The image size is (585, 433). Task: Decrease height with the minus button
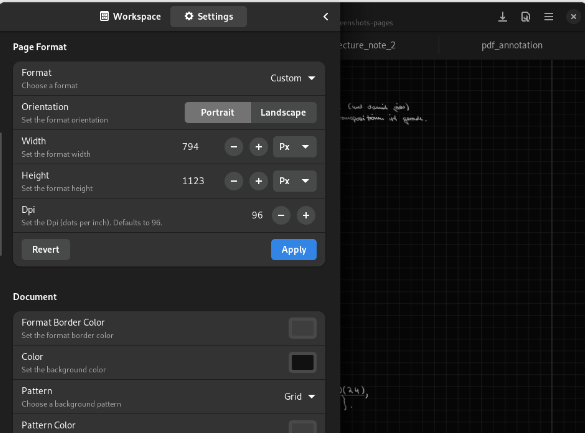coord(234,181)
